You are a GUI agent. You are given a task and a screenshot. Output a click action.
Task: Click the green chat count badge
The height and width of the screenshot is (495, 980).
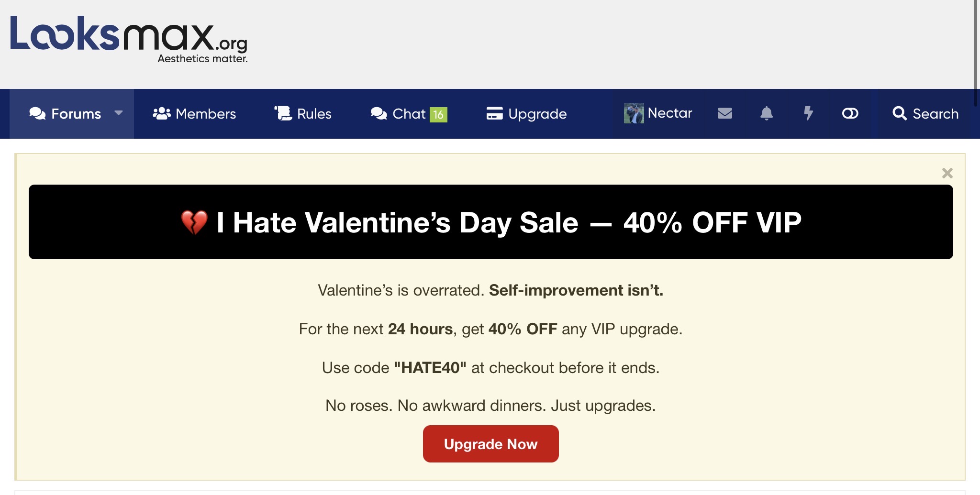(438, 114)
